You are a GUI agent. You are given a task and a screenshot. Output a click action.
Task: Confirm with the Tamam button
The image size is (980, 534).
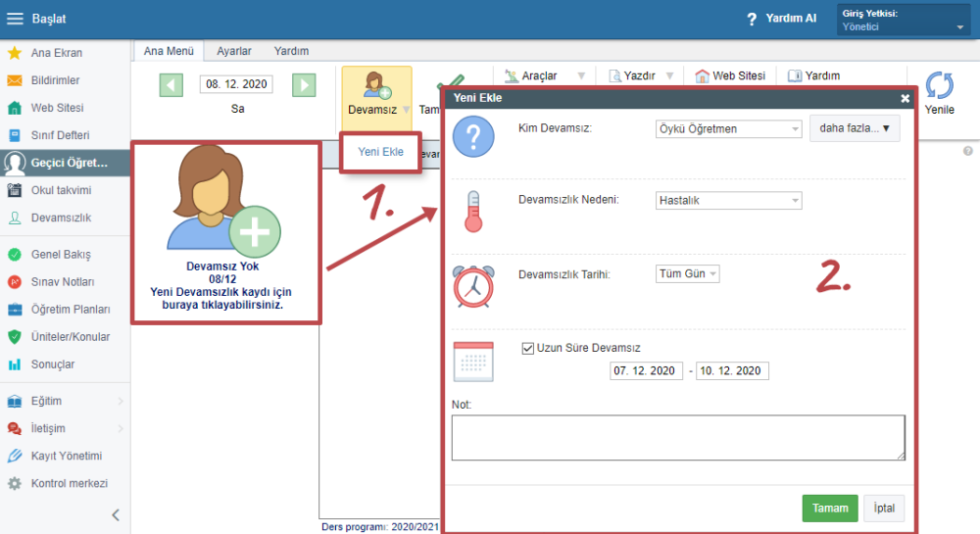tap(830, 509)
